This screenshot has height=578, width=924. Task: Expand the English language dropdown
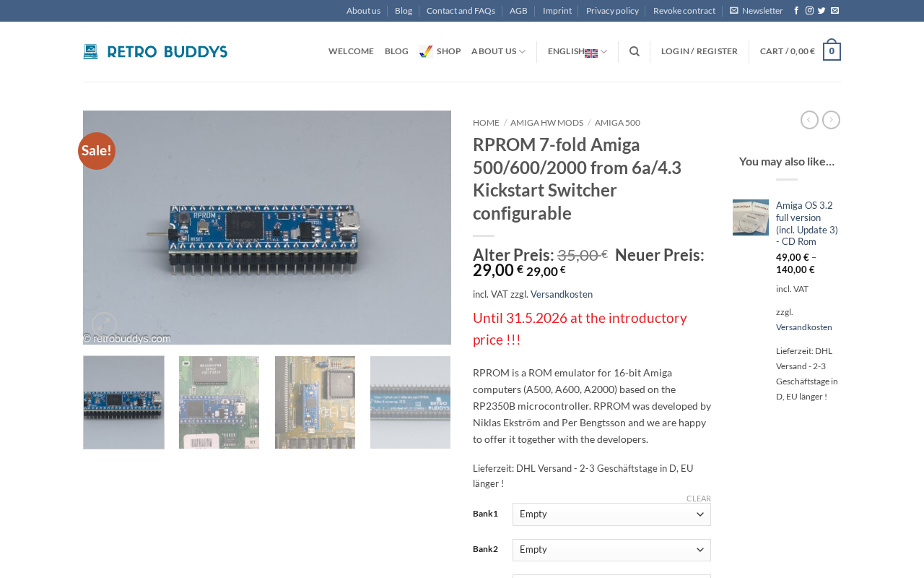pos(577,51)
